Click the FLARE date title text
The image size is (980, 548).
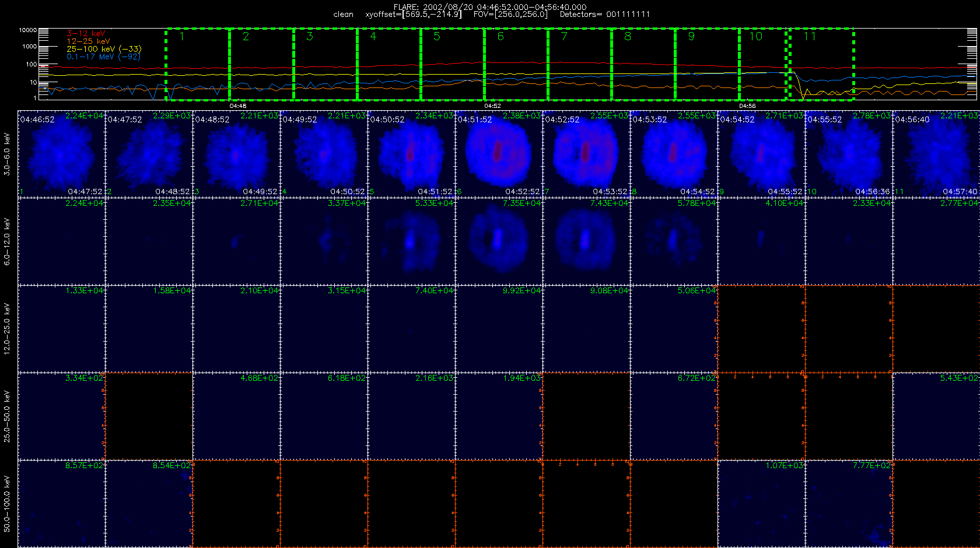click(x=490, y=7)
